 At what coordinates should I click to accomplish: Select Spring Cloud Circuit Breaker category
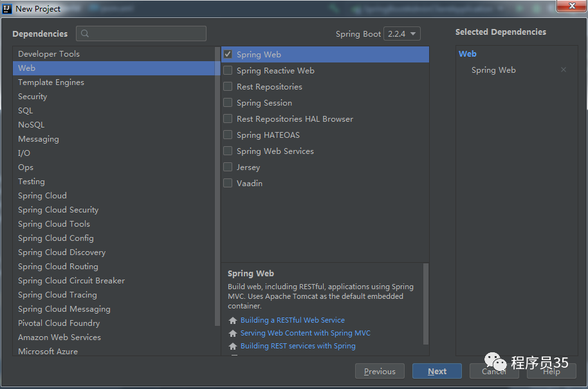[x=114, y=281]
